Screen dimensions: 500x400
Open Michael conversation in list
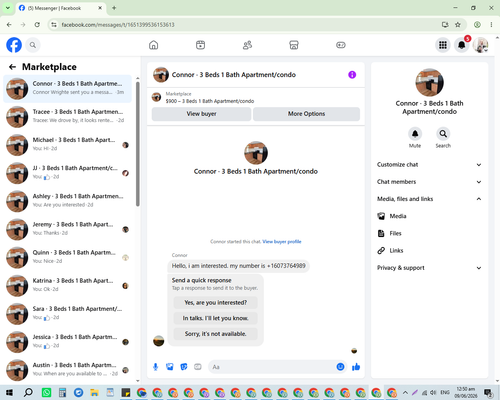click(67, 145)
